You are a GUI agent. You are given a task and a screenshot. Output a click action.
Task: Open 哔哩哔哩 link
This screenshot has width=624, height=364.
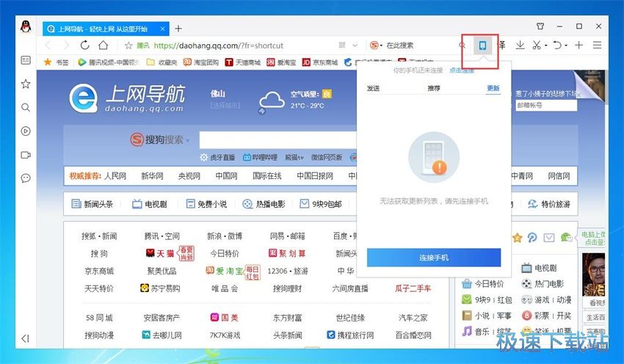click(260, 158)
